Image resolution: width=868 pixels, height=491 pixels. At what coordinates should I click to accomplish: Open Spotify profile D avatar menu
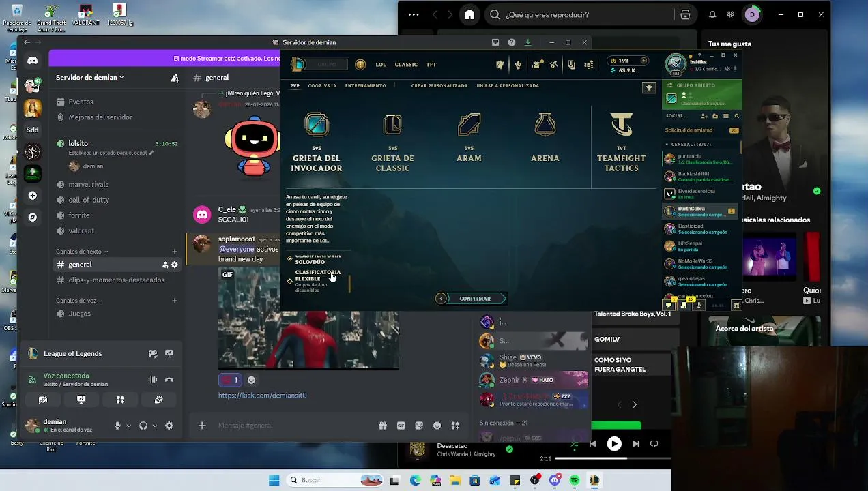coord(752,14)
